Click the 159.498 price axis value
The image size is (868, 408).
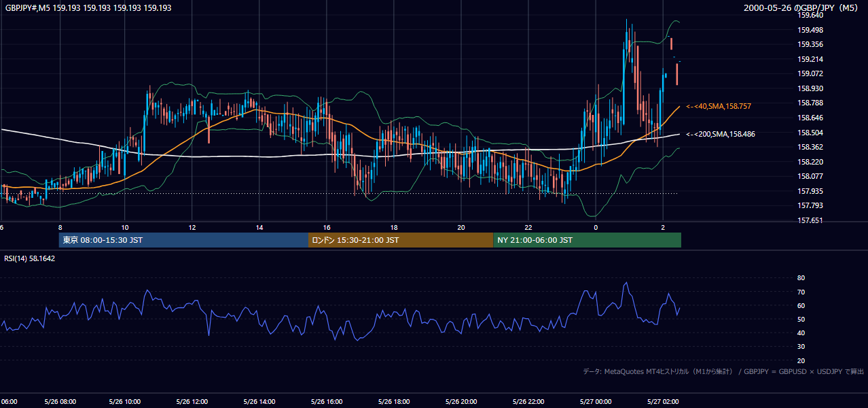pos(810,30)
